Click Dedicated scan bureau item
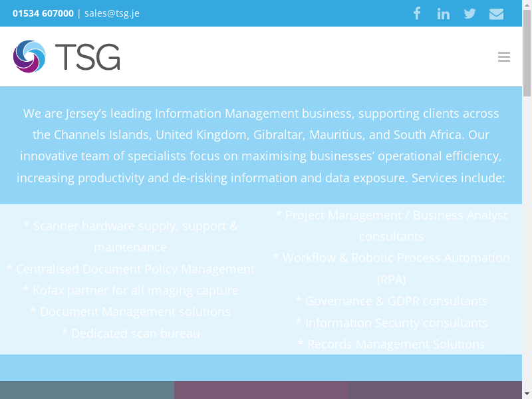532x399 pixels. pos(130,334)
